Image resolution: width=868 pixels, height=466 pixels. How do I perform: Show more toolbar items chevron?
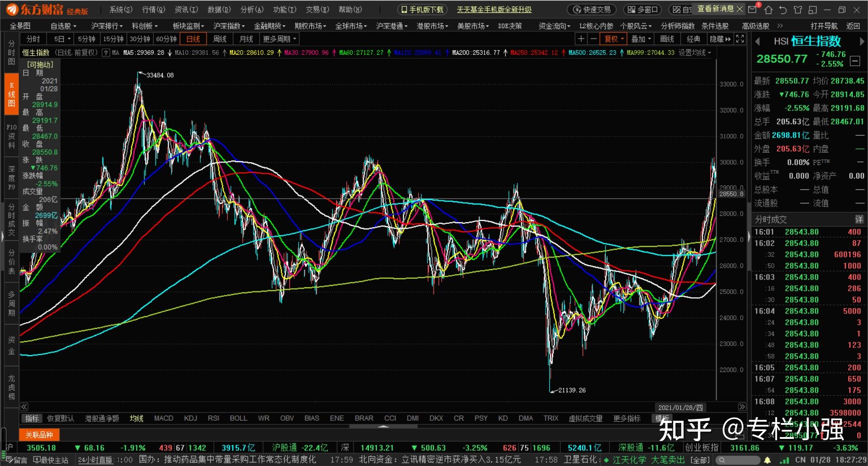(x=780, y=26)
